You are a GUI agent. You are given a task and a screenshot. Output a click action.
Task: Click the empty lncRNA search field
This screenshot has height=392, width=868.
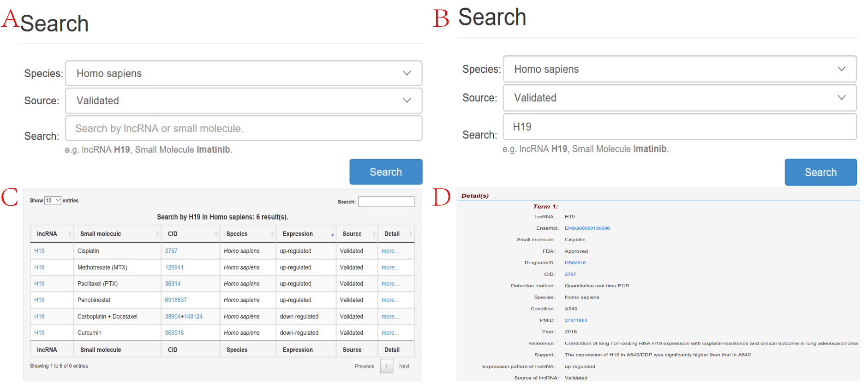(x=244, y=128)
